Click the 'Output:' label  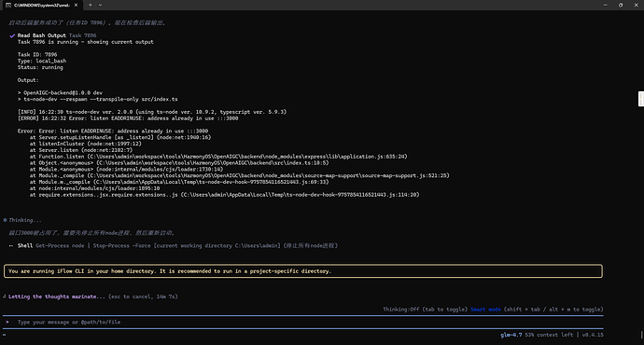coord(28,80)
